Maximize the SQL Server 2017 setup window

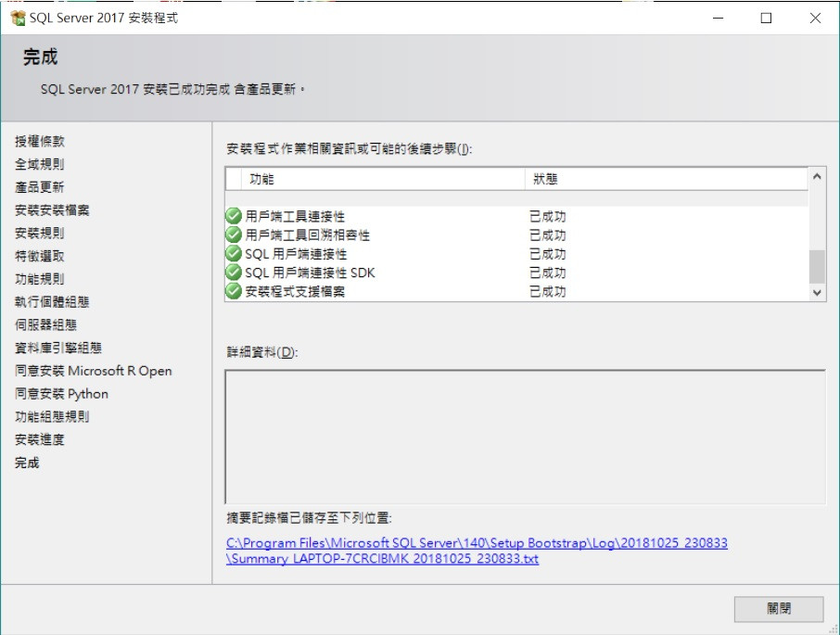point(766,18)
